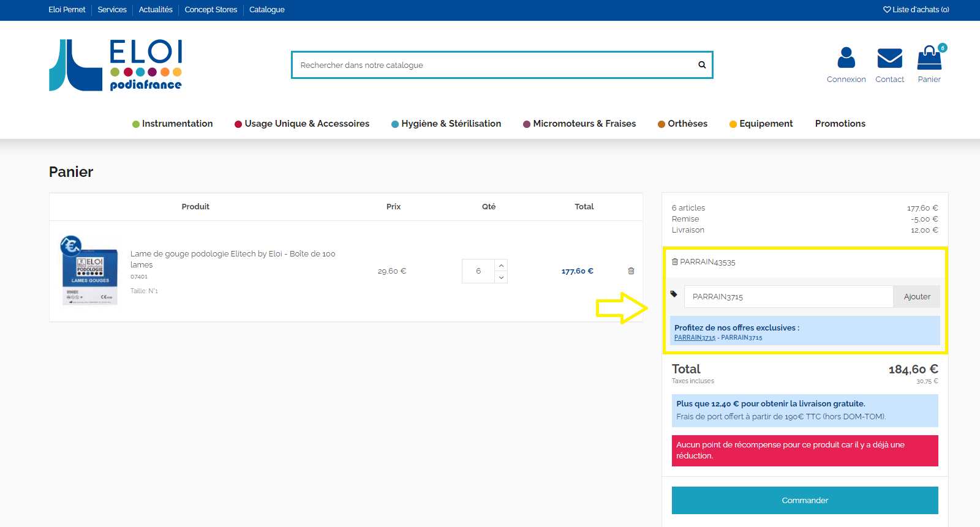
Task: Open the Concept Stores top link
Action: coord(211,9)
